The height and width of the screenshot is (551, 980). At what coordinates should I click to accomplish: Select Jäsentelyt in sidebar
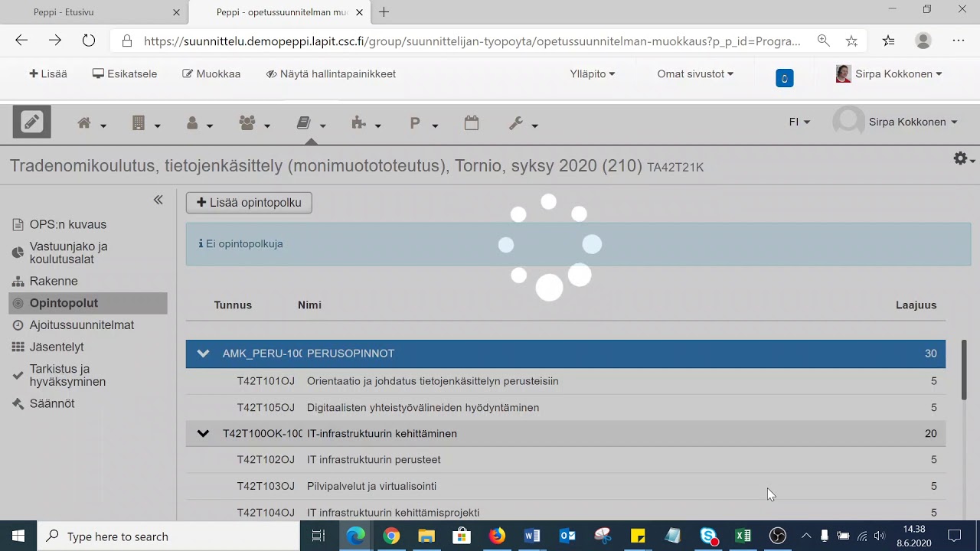47,347
